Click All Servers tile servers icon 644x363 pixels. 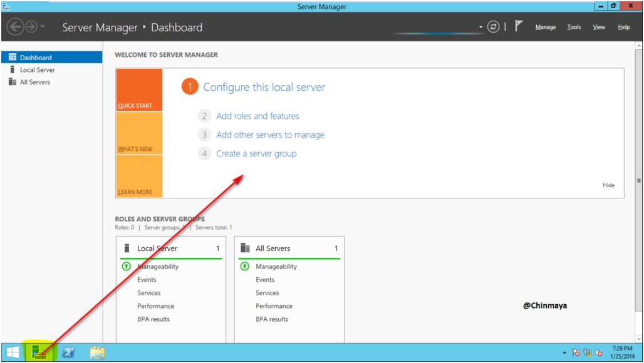(x=245, y=248)
